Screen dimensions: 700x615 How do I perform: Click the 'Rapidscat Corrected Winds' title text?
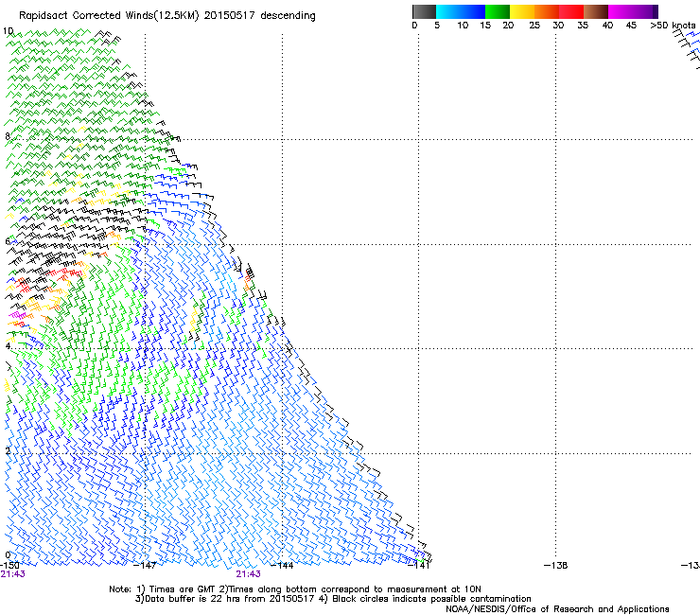[x=86, y=16]
